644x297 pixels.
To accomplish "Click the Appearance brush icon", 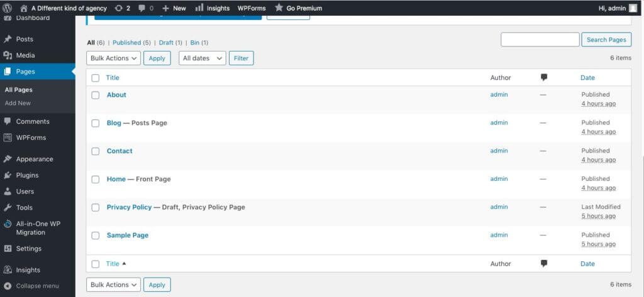I will point(8,159).
